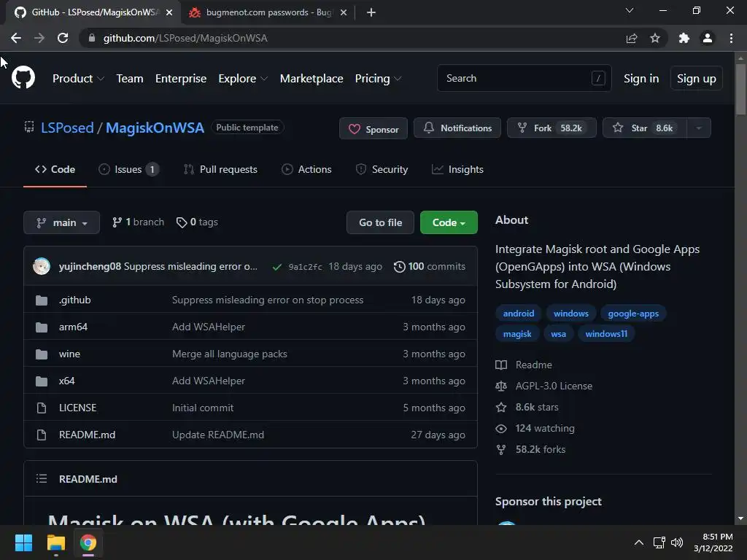Screen dimensions: 747x560
Task: Switch to the bugmenot.com passwords tab
Action: point(268,12)
